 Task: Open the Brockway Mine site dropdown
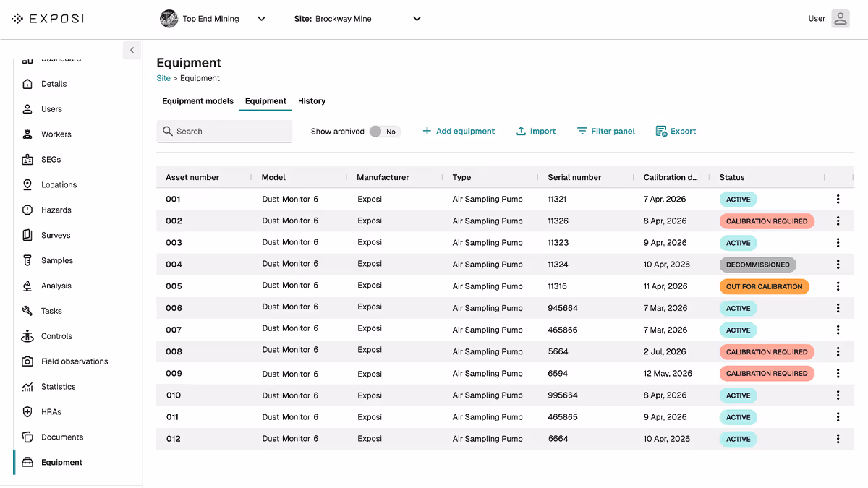tap(417, 19)
